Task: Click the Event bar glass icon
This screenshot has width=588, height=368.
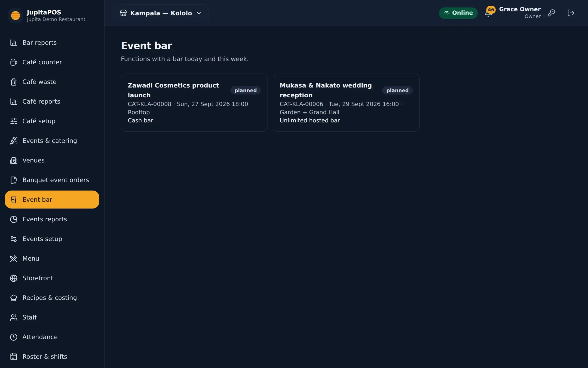Action: pos(14,200)
